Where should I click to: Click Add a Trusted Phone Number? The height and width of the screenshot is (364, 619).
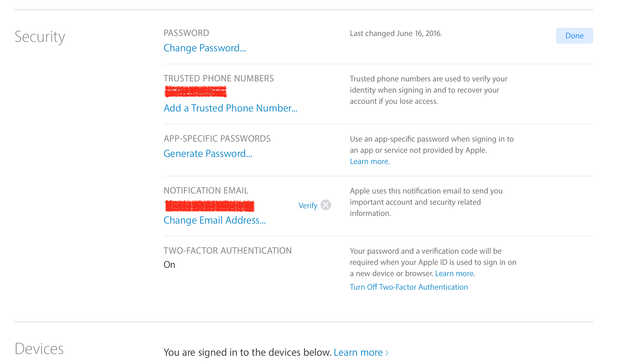230,108
